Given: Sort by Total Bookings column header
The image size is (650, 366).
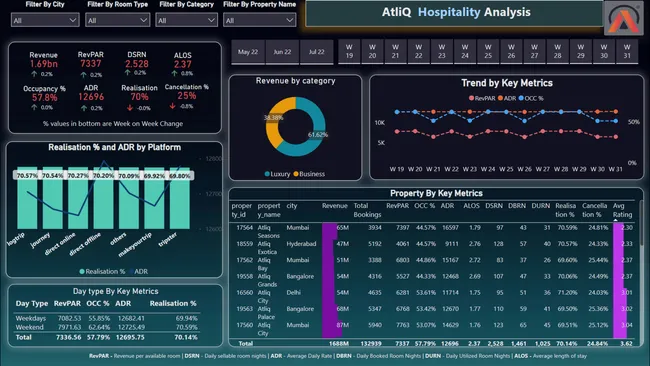Looking at the screenshot, I should (367, 210).
